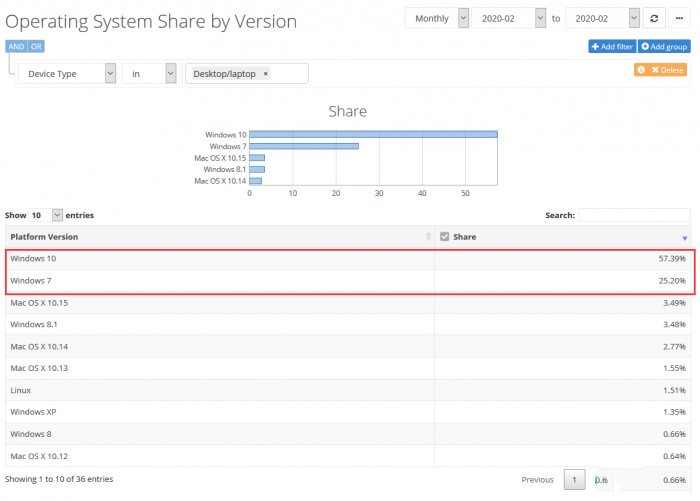The height and width of the screenshot is (501, 700).
Task: Open the more options ellipsis menu
Action: (x=680, y=18)
